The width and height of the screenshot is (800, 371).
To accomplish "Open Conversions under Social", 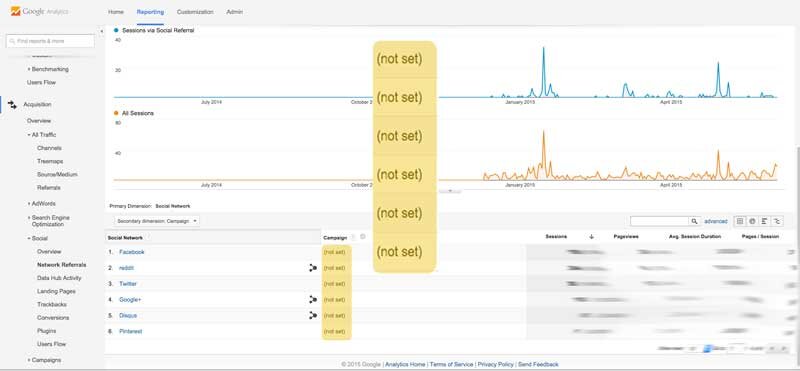I will point(53,317).
